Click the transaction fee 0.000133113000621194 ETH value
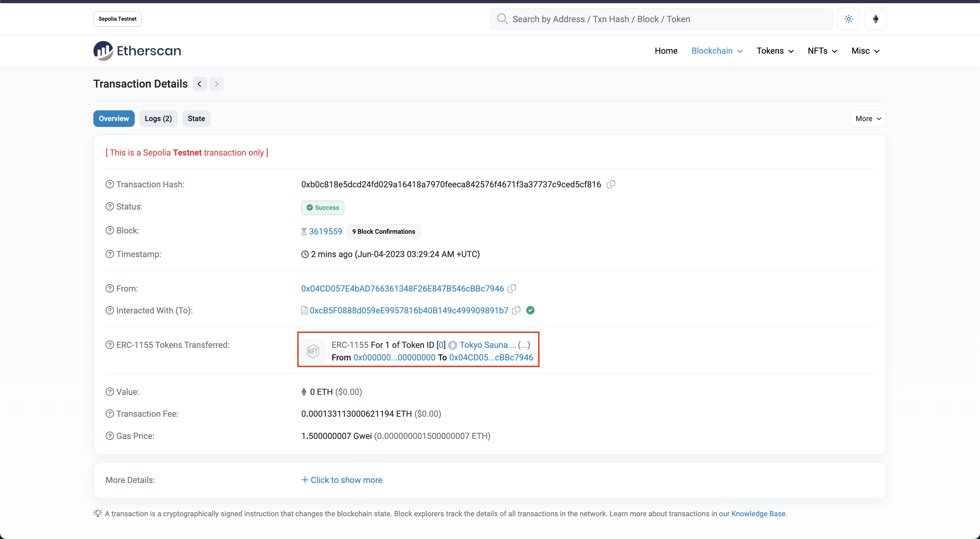980x539 pixels. 356,414
